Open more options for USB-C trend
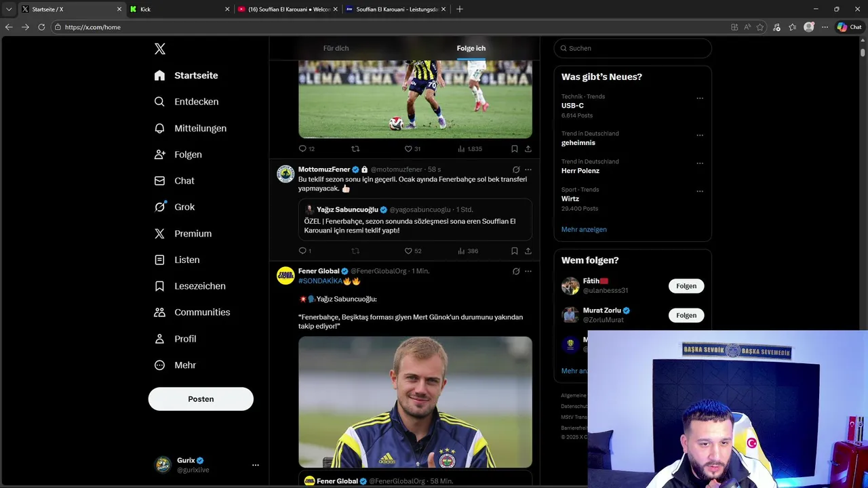Screen dimensions: 868x488 (700, 98)
